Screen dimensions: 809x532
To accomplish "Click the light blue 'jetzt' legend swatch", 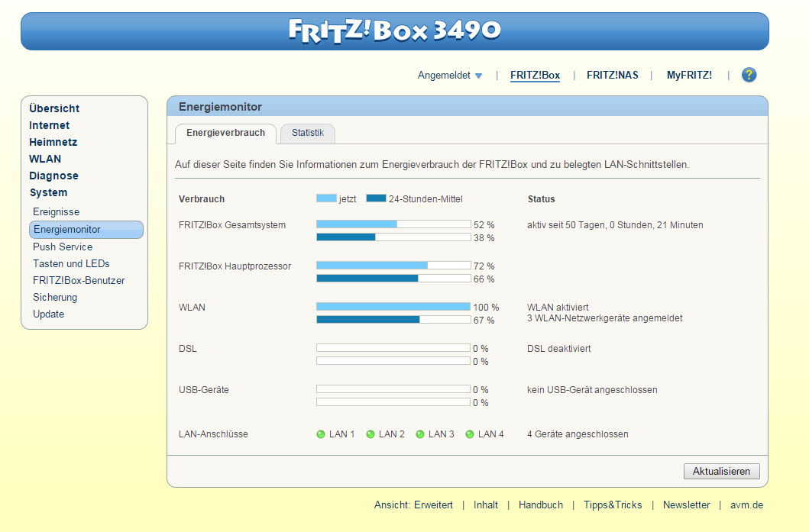I will 326,198.
